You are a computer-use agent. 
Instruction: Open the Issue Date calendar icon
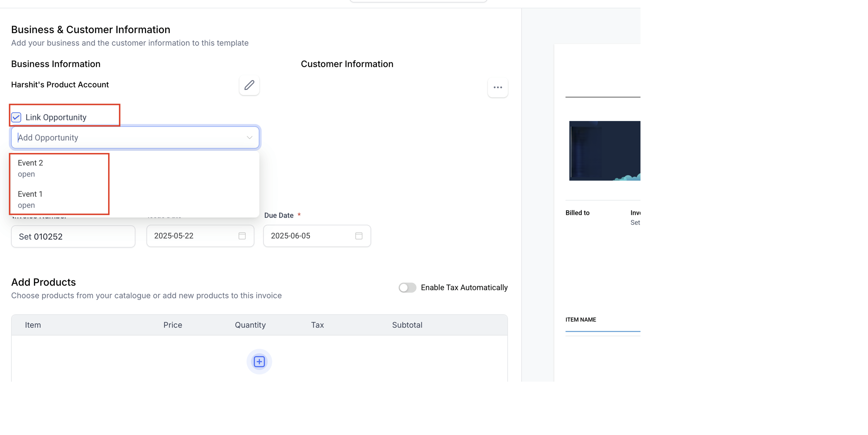tap(242, 236)
